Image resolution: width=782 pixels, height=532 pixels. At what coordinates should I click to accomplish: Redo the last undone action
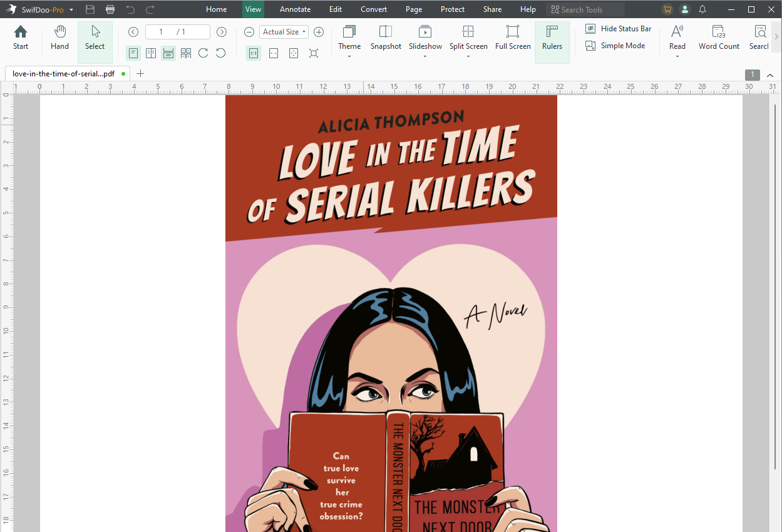(150, 9)
